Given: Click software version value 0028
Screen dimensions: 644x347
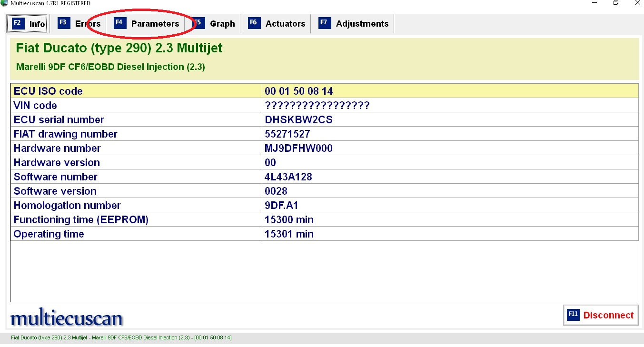Looking at the screenshot, I should click(276, 191).
